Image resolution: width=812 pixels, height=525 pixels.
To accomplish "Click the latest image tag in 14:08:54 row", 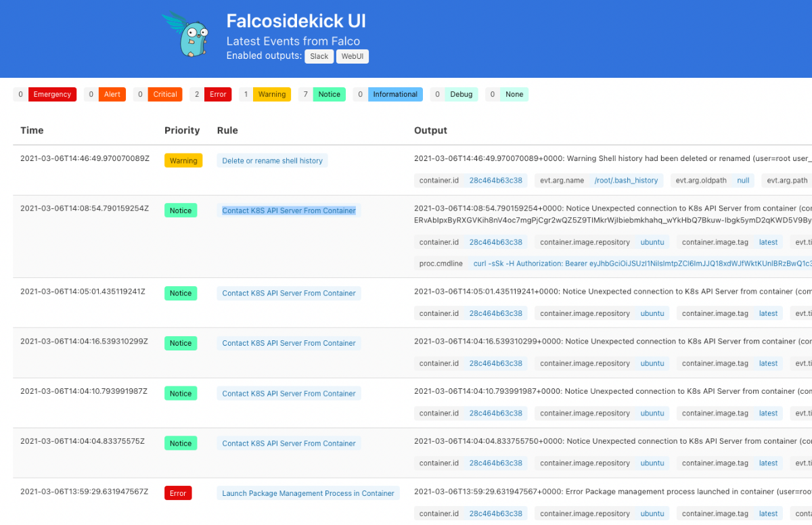I will click(x=769, y=242).
